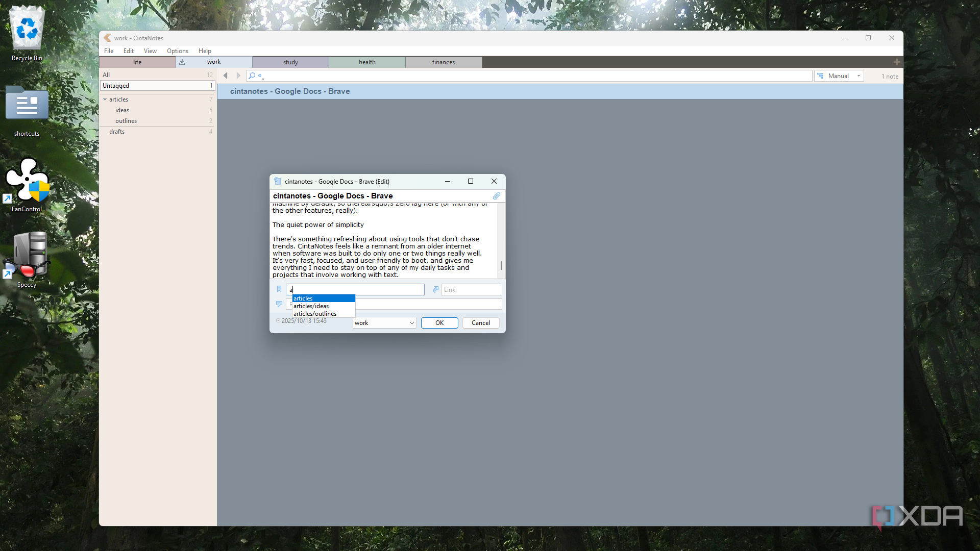Select the 'cintanotes - Google Docs - Brave' note
Viewport: 980px width, 551px height.
(x=560, y=91)
